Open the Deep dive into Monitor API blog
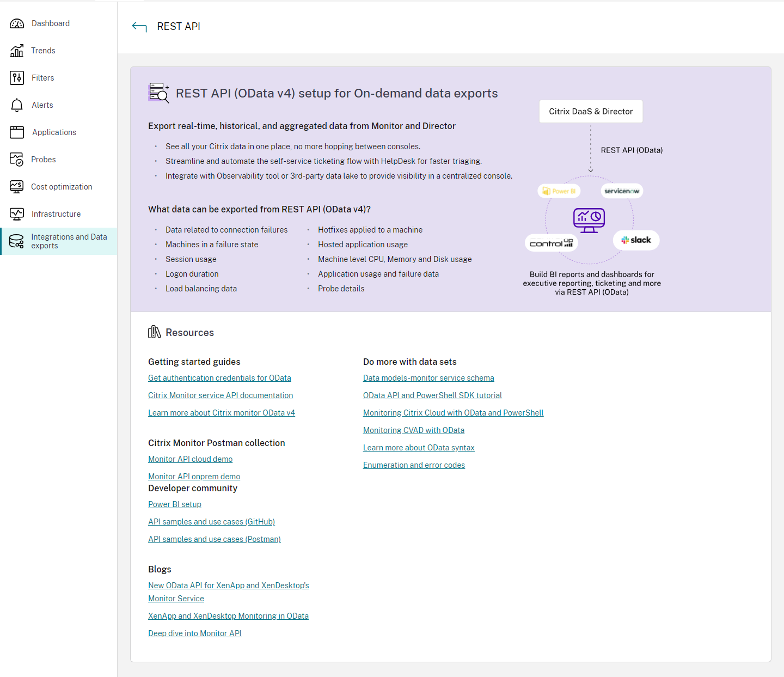 [x=194, y=633]
